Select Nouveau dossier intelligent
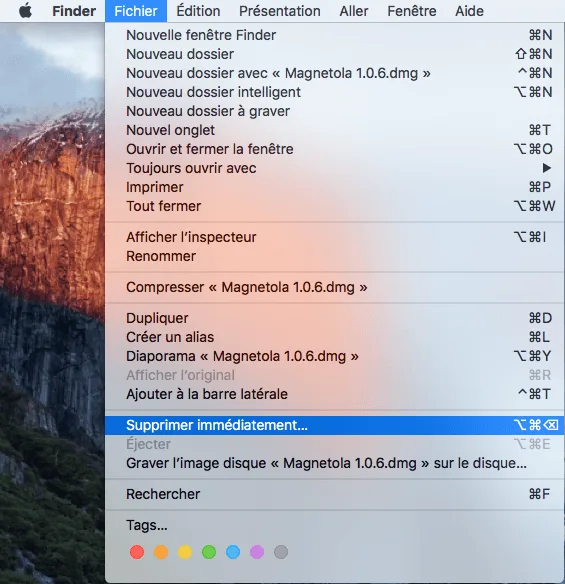Screen dimensions: 565x584 334,92
